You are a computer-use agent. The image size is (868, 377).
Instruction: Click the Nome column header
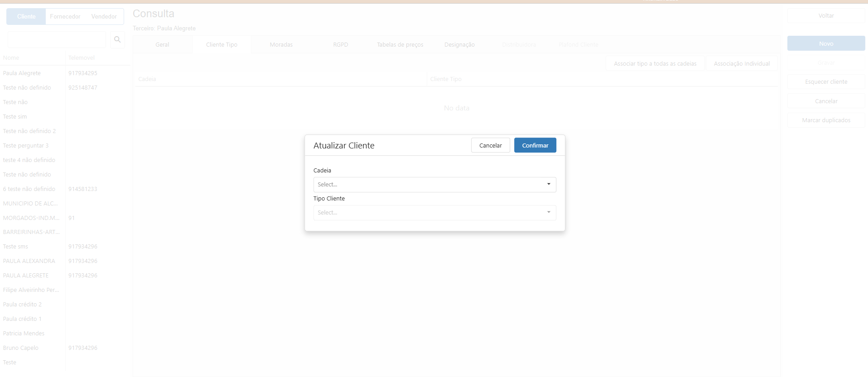(x=33, y=58)
